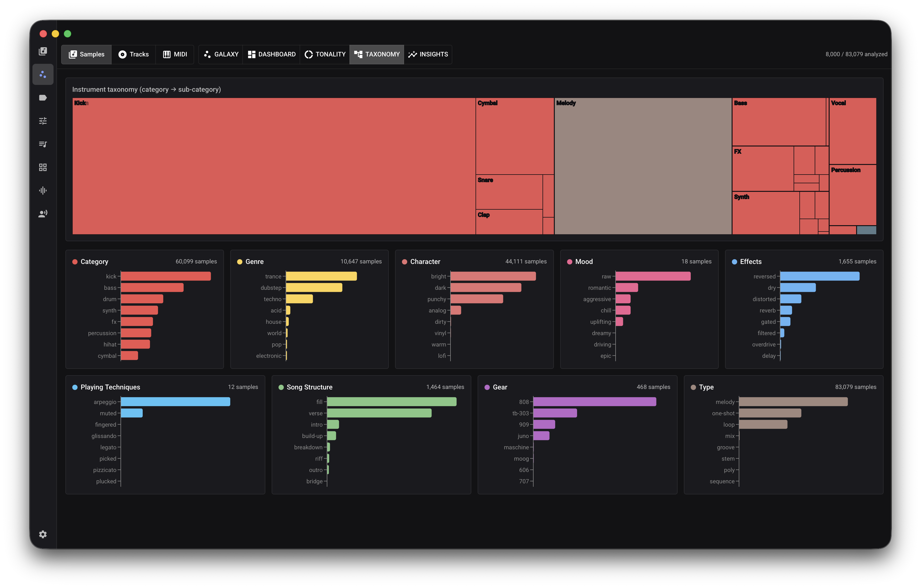This screenshot has width=921, height=588.
Task: Open the DASHBOARD view
Action: click(272, 54)
